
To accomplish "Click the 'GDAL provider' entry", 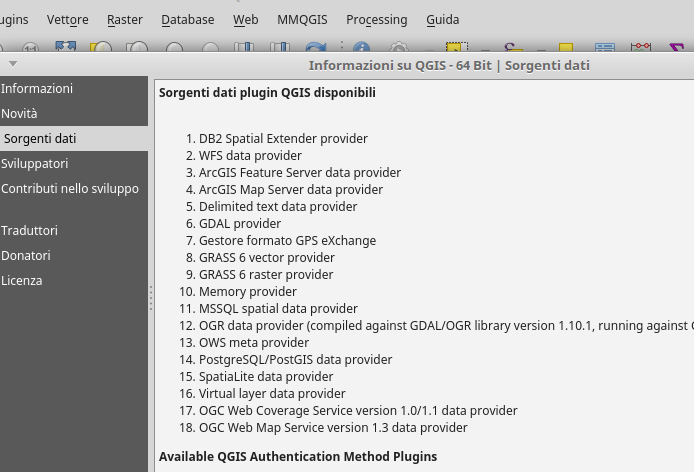I will [240, 224].
